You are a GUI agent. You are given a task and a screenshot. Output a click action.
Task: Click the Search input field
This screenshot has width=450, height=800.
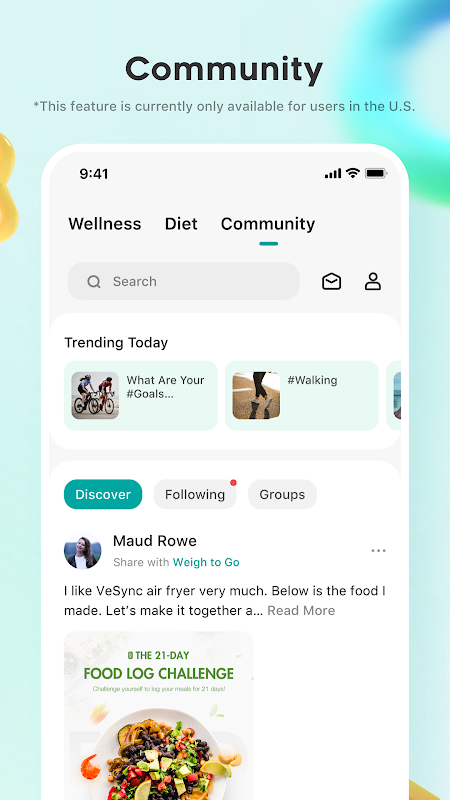pos(184,281)
